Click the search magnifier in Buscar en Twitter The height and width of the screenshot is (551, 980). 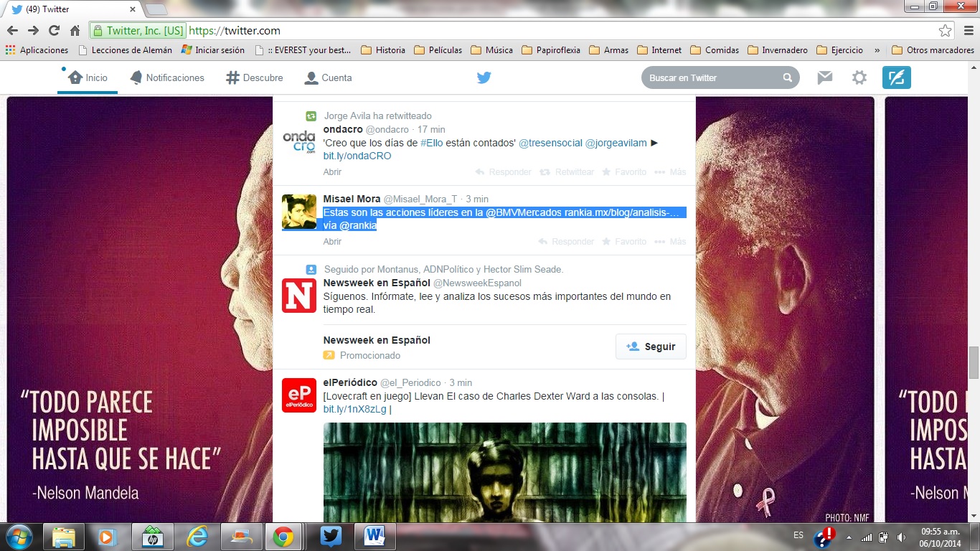(x=788, y=77)
